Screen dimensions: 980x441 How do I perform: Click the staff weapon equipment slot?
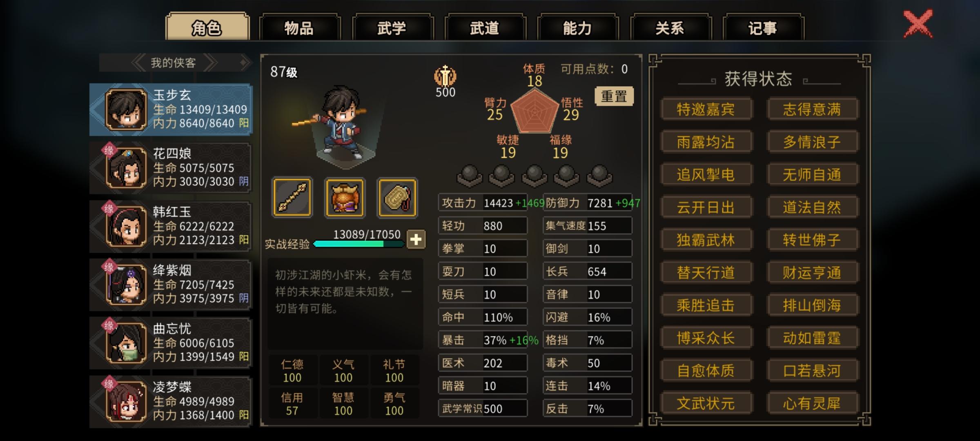click(292, 197)
